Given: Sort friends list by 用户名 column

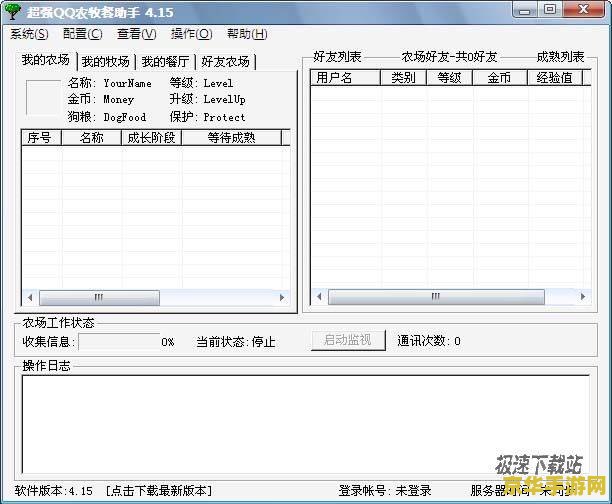Looking at the screenshot, I should [345, 78].
